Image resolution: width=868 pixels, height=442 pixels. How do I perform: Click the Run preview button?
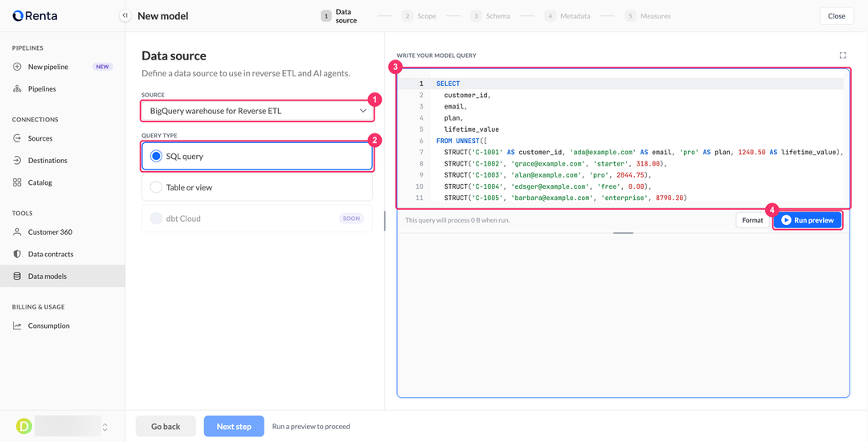pos(808,220)
